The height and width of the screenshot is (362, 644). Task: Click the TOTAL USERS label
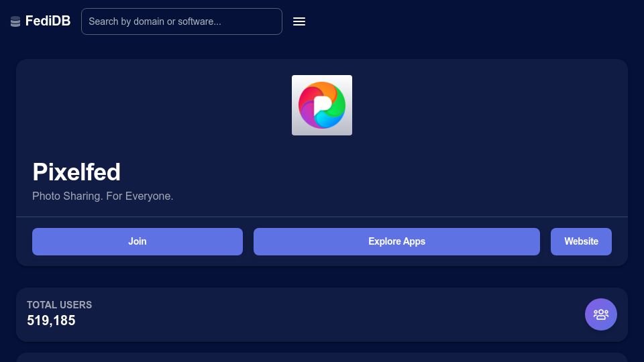[x=60, y=305]
